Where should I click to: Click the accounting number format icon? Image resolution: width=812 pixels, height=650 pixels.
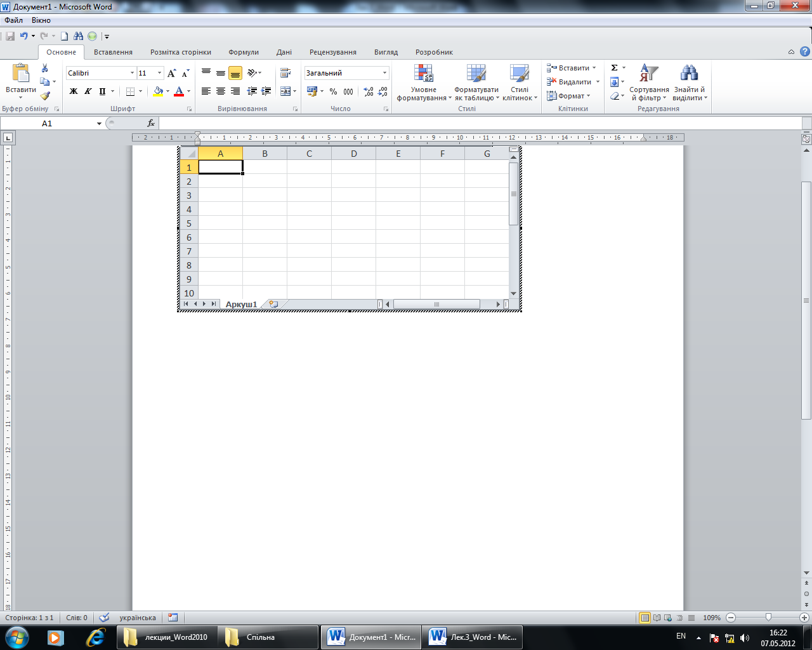[311, 91]
